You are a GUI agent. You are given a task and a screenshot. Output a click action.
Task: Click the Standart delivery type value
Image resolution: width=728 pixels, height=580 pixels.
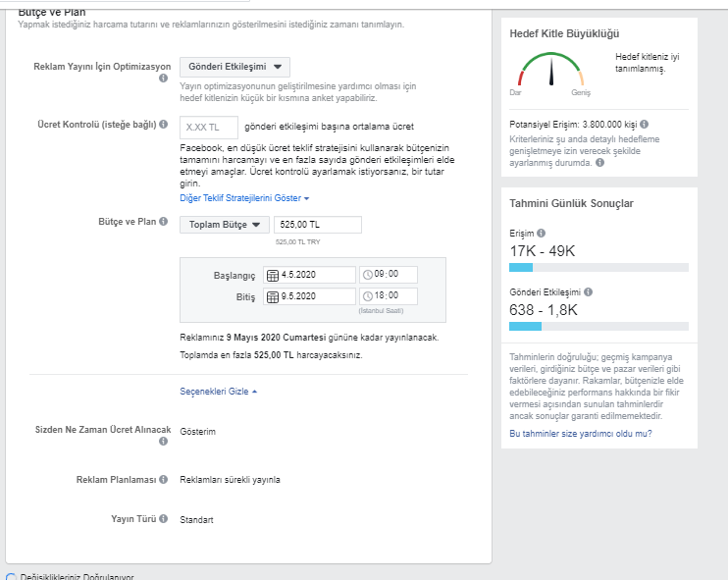(x=196, y=519)
